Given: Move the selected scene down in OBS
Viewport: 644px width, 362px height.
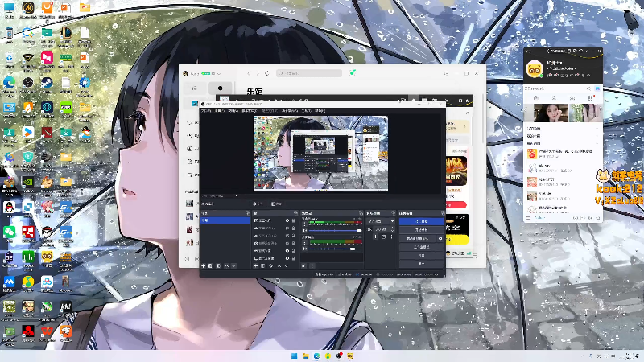Looking at the screenshot, I should tap(233, 266).
